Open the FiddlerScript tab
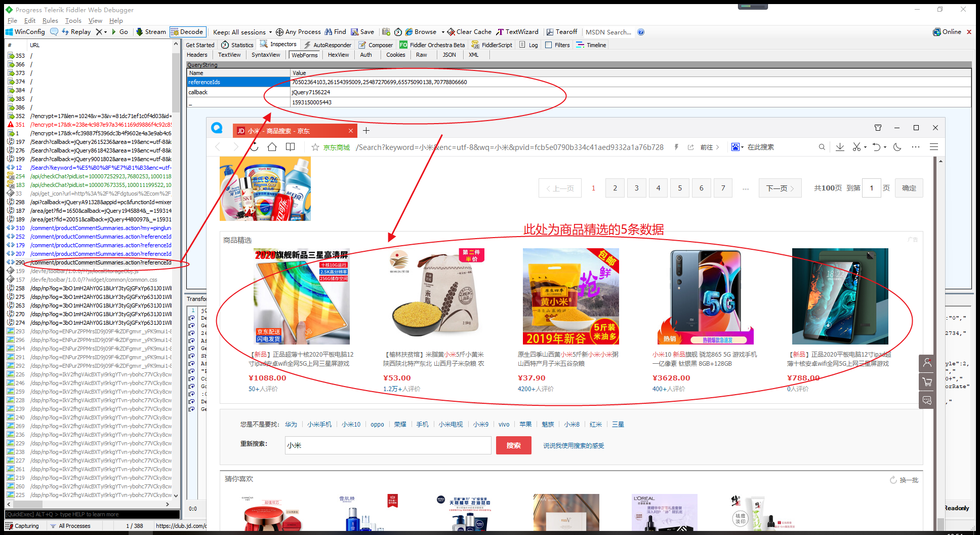 coord(492,45)
